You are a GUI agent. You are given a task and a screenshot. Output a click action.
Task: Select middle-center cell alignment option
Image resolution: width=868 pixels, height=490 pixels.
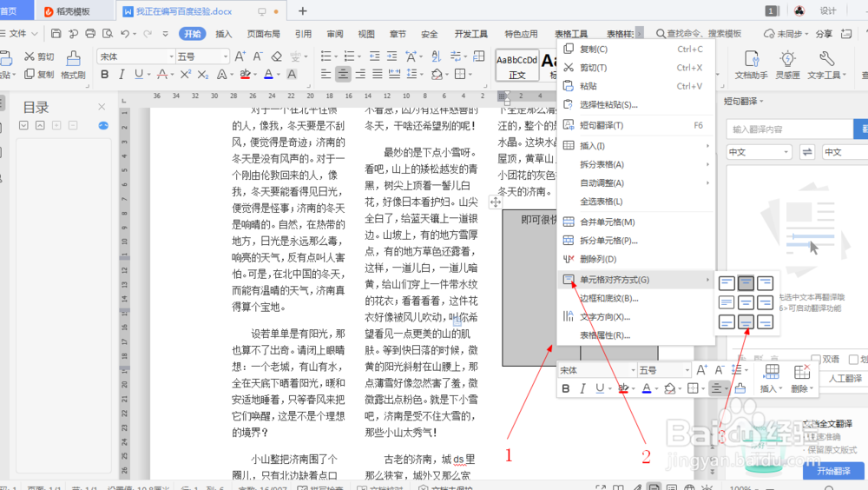pos(746,302)
